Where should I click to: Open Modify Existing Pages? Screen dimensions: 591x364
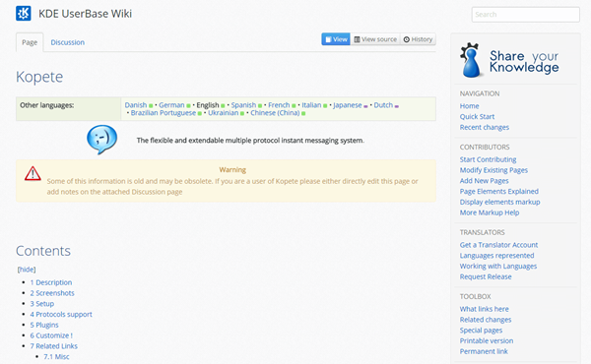[493, 170]
